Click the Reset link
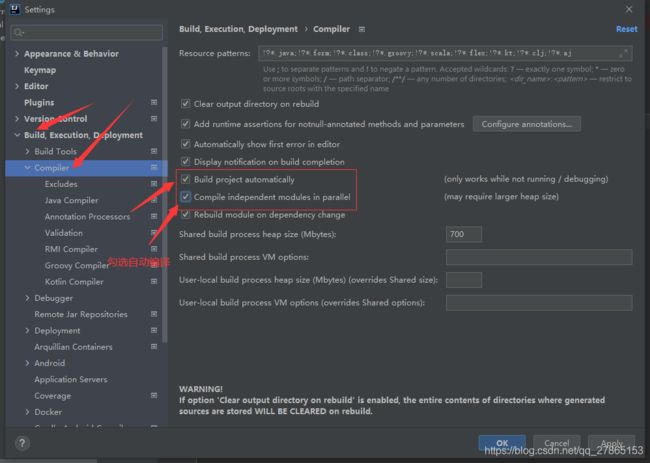The height and width of the screenshot is (463, 650). coord(626,29)
